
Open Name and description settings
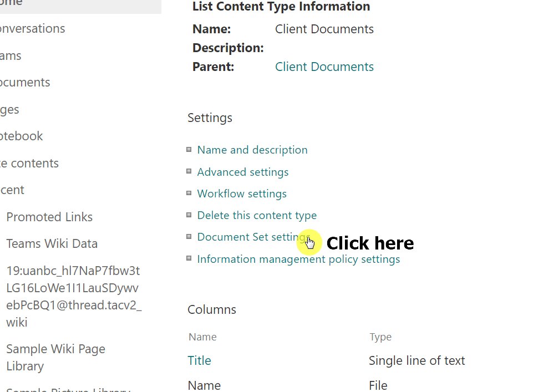(252, 150)
